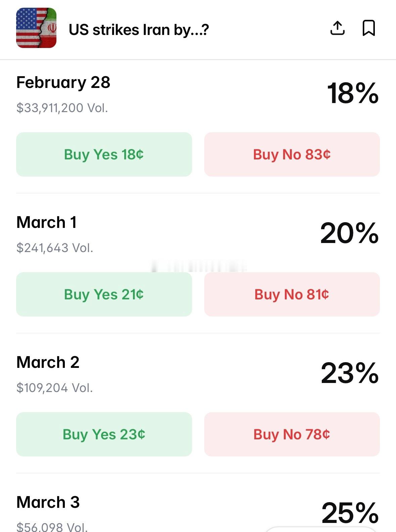
Task: Open the February 28 outcome row
Action: [x=63, y=83]
